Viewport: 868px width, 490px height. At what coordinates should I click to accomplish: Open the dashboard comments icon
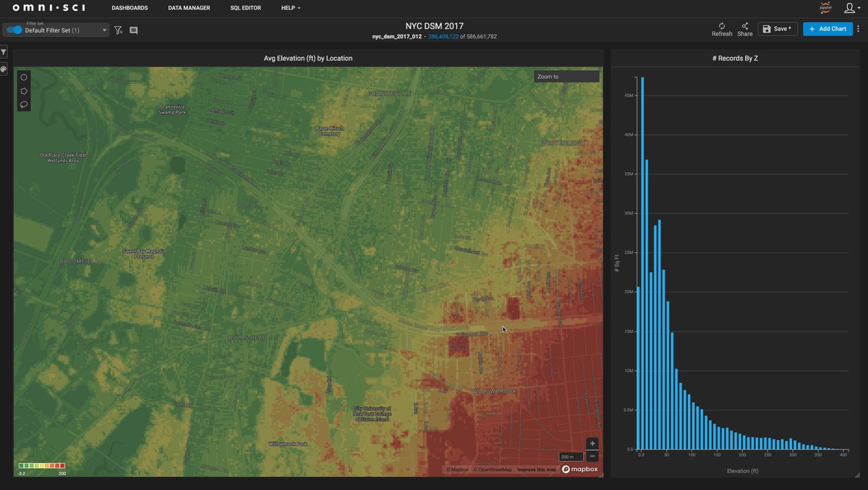[x=134, y=30]
